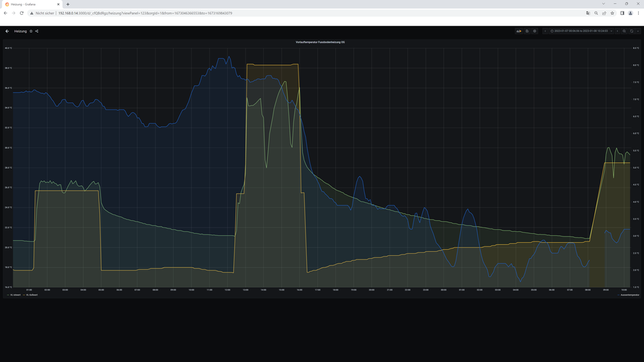644x362 pixels.
Task: Click the Add panel icon
Action: click(519, 31)
